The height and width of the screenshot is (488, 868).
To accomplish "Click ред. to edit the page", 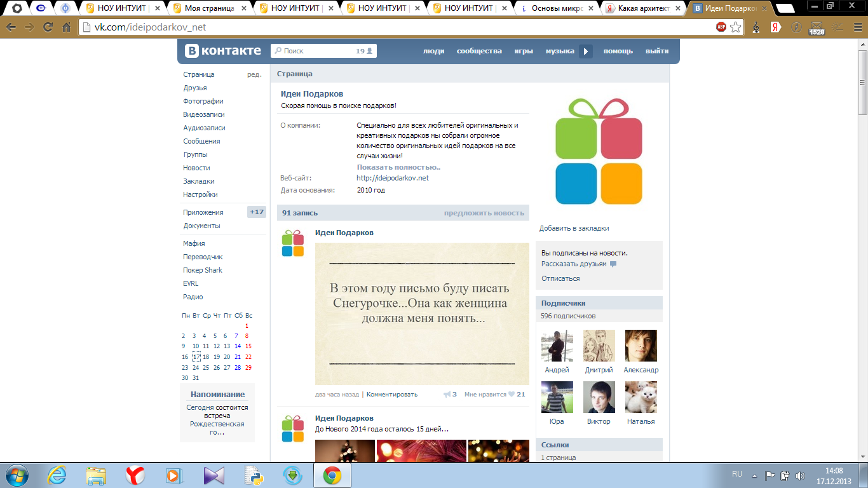I will (x=254, y=74).
